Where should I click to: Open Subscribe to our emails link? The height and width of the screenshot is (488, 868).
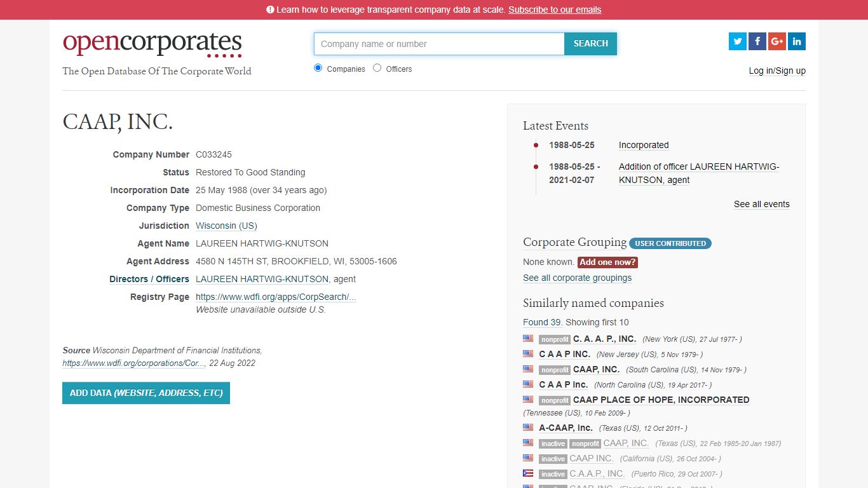point(555,10)
